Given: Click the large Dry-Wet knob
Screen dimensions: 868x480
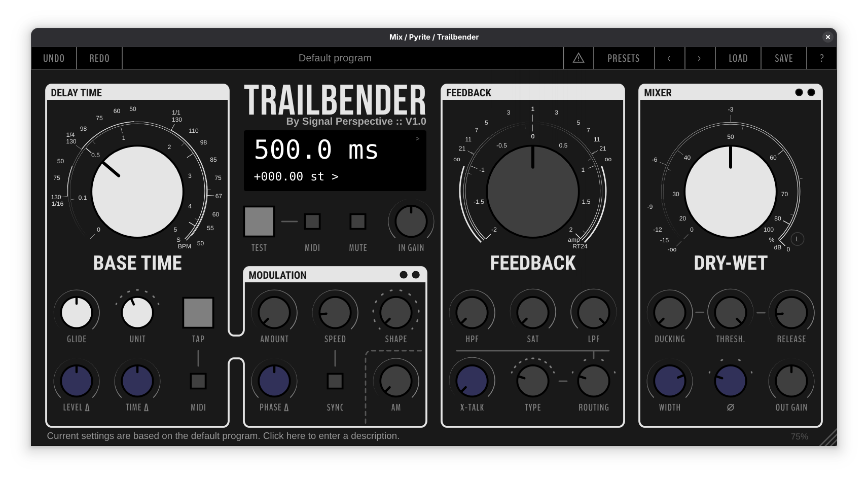Looking at the screenshot, I should tap(730, 192).
